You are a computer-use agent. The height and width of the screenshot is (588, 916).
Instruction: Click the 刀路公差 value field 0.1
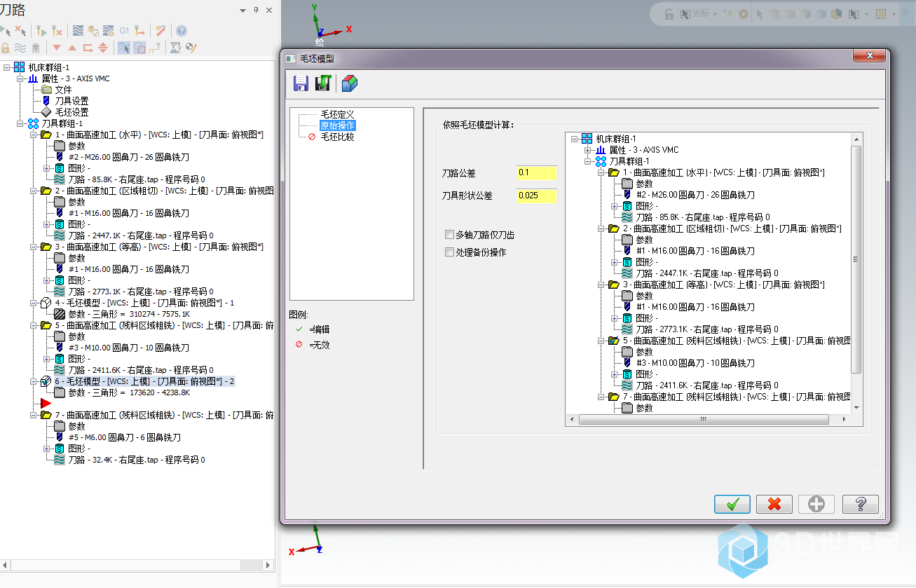coord(536,173)
